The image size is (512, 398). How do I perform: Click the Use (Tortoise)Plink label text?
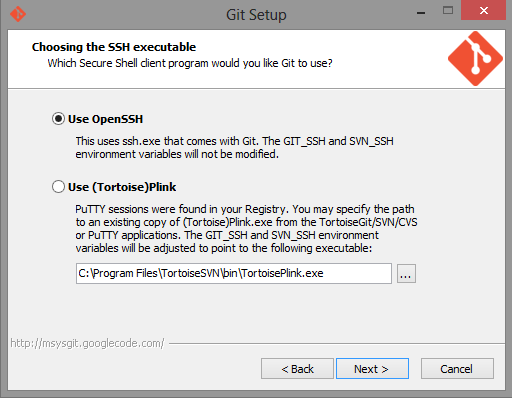tap(122, 187)
